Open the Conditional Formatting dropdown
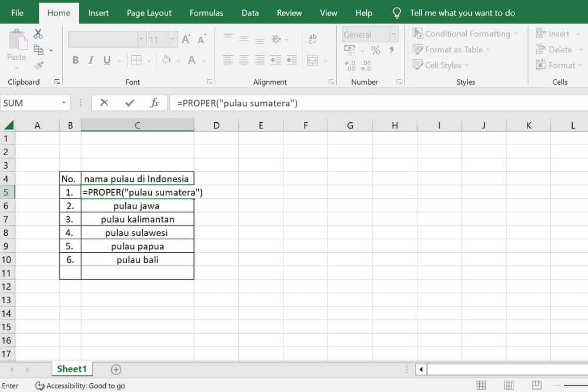 465,34
